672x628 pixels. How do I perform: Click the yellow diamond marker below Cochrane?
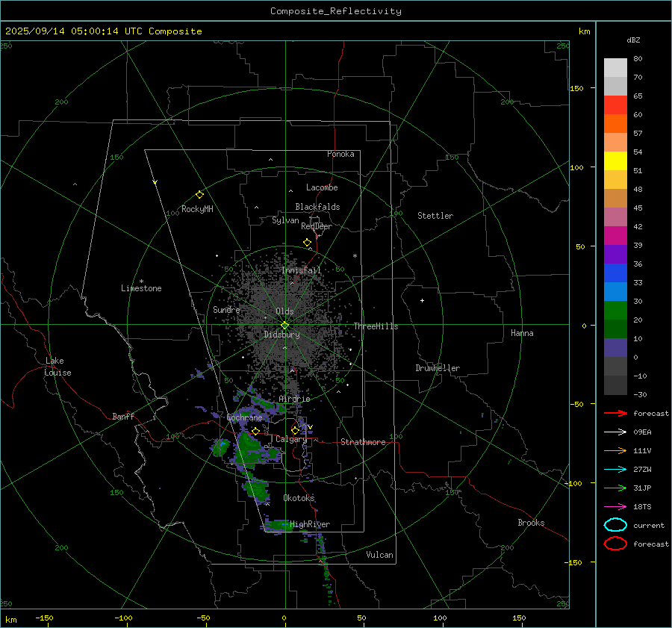point(255,432)
